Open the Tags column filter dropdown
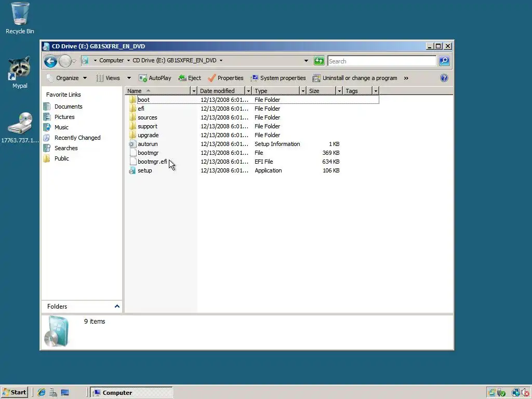This screenshot has height=399, width=532. tap(376, 91)
